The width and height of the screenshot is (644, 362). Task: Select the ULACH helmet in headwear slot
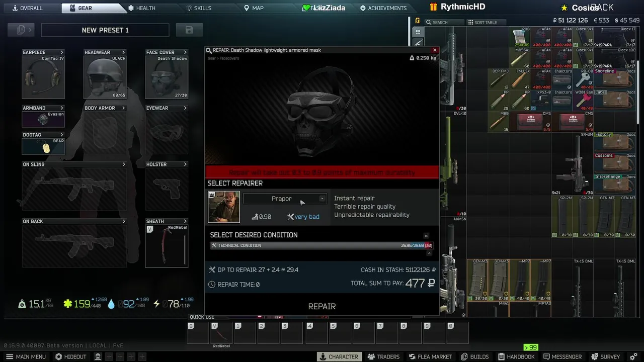coord(105,77)
